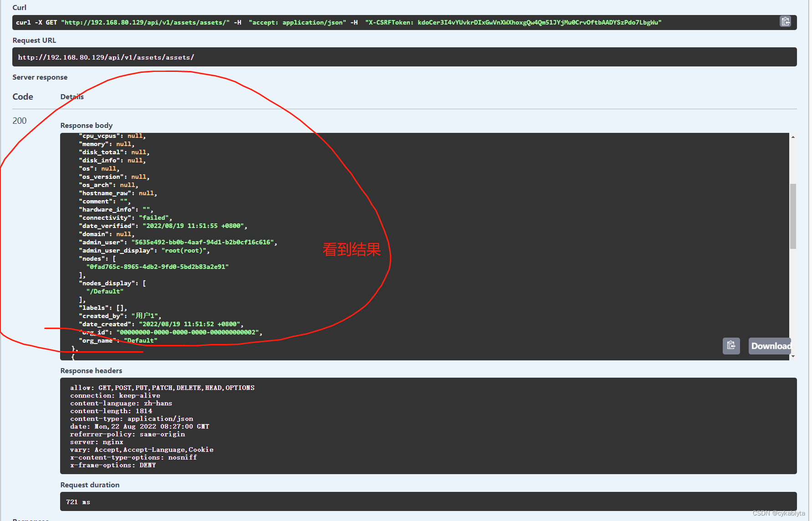
Task: Click the "connectivity": "failed" line
Action: pyautogui.click(x=125, y=218)
